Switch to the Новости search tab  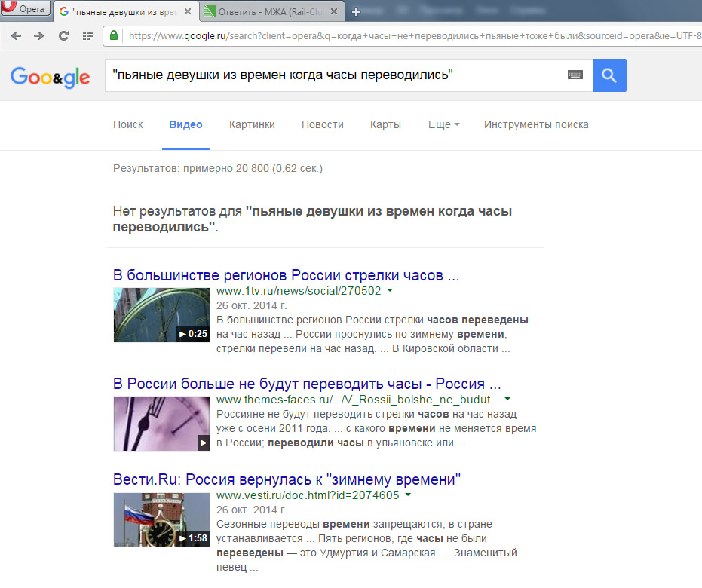click(x=322, y=124)
